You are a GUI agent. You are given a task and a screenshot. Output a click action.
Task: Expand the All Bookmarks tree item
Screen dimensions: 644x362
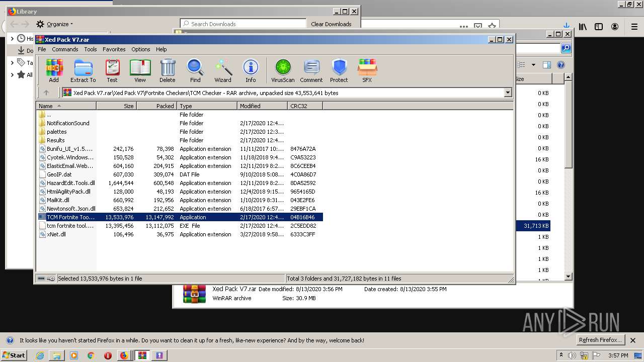(x=12, y=75)
